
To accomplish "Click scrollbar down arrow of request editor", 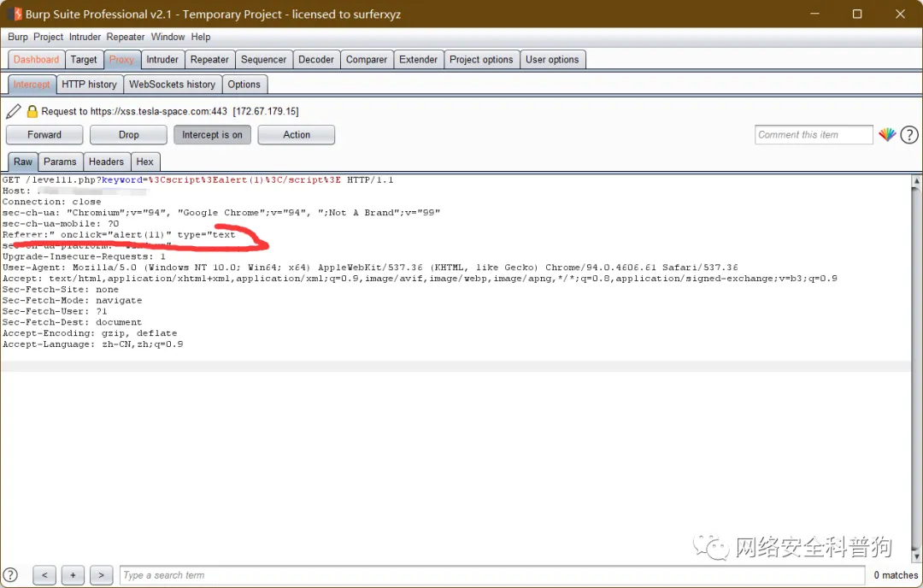I will click(x=916, y=556).
